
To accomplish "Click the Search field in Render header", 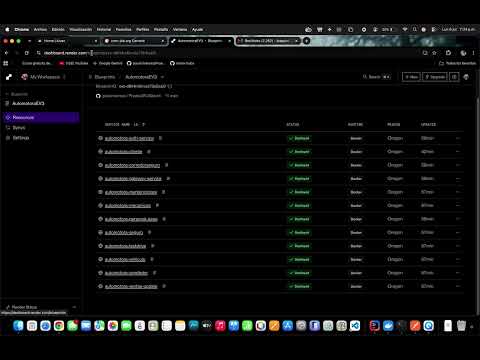I will (x=377, y=77).
